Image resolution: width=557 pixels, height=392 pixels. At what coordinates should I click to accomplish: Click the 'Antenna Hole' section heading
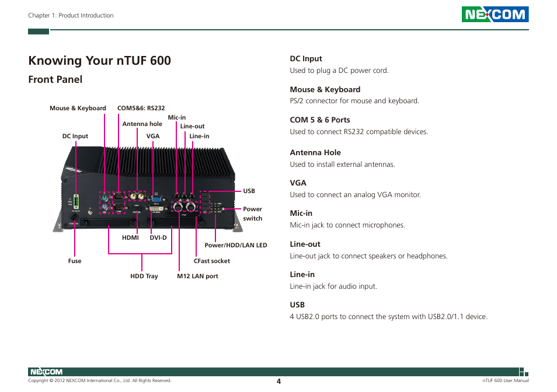click(x=315, y=153)
